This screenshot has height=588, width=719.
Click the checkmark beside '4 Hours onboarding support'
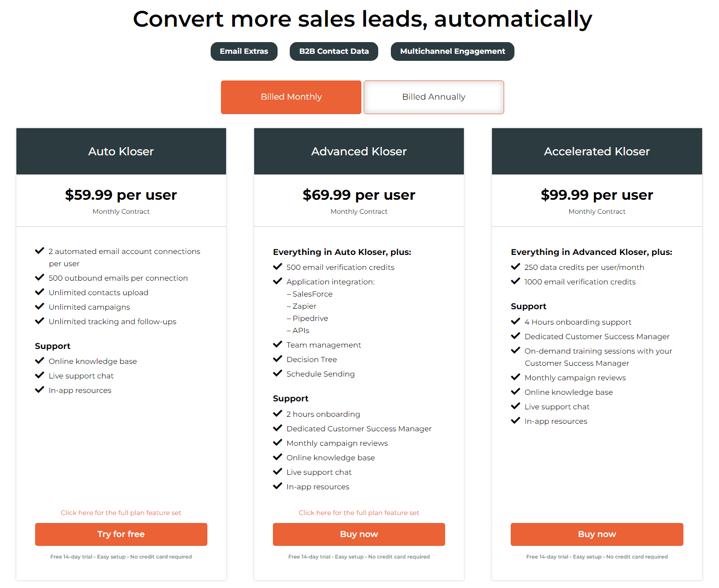[515, 321]
